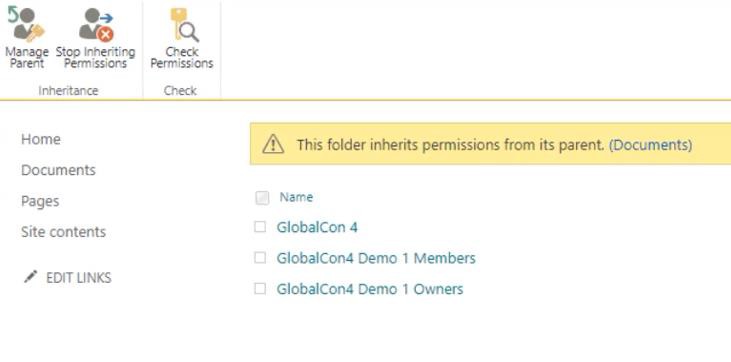The image size is (731, 362).
Task: Open GlobalCon4 Demo 1 Members link
Action: [376, 258]
